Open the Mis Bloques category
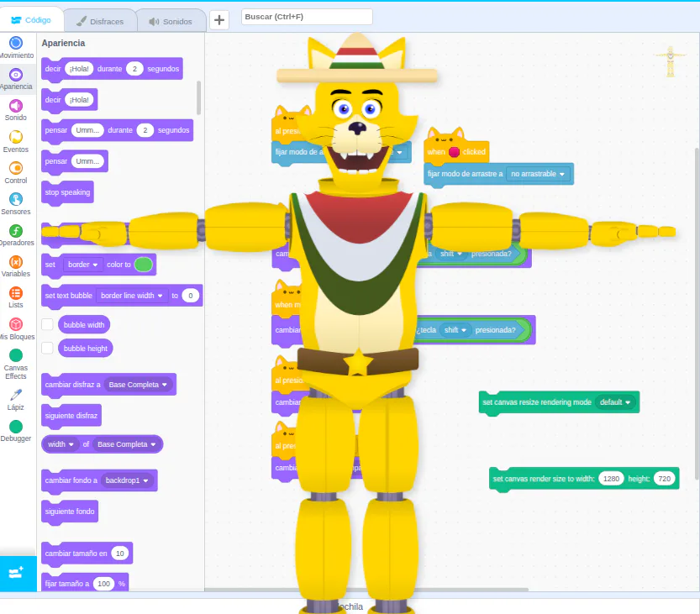The width and height of the screenshot is (700, 614). click(x=16, y=329)
